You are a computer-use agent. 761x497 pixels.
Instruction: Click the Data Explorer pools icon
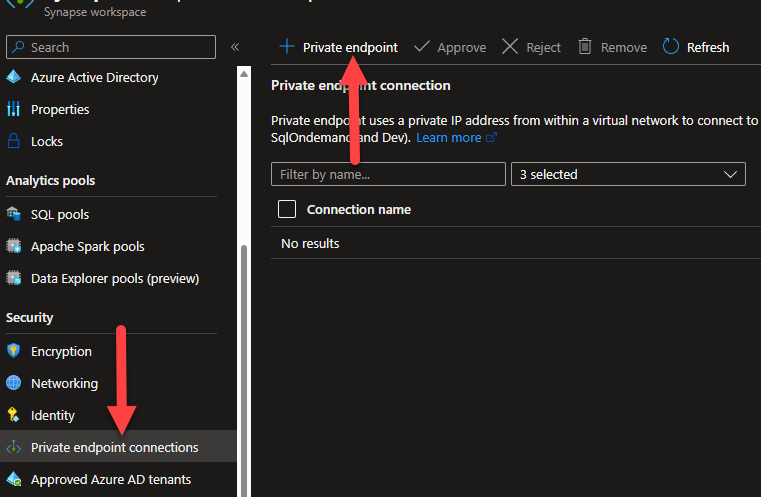[14, 278]
